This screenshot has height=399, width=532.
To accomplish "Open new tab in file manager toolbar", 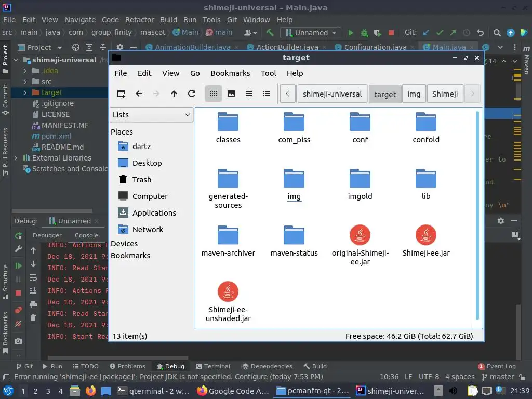I will coord(121,94).
